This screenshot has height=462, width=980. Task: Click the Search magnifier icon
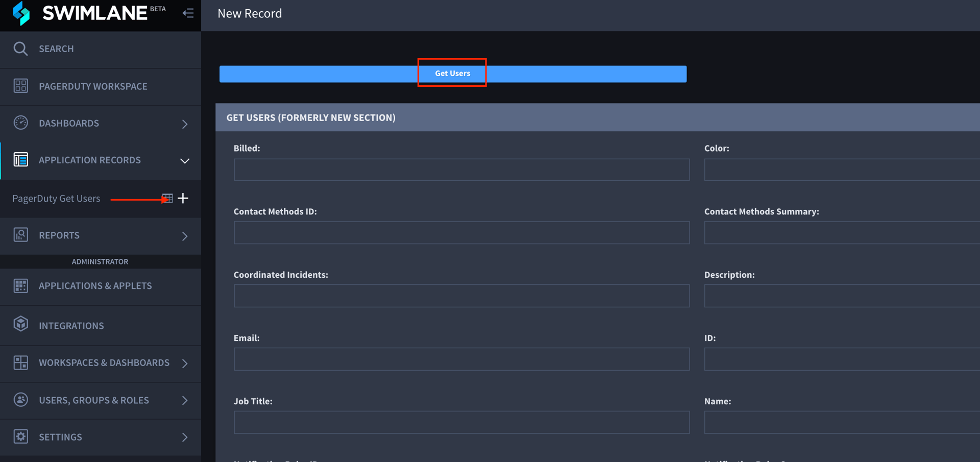point(20,48)
